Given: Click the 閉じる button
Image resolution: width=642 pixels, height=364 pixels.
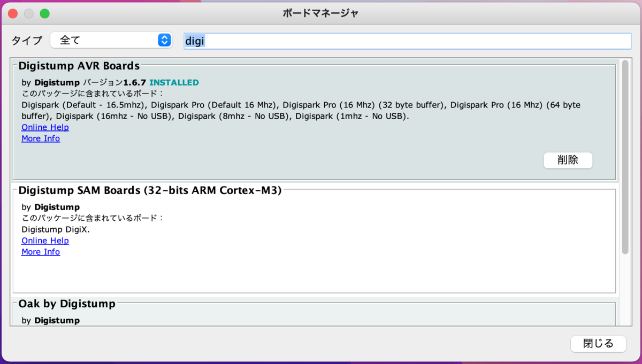Looking at the screenshot, I should point(598,344).
